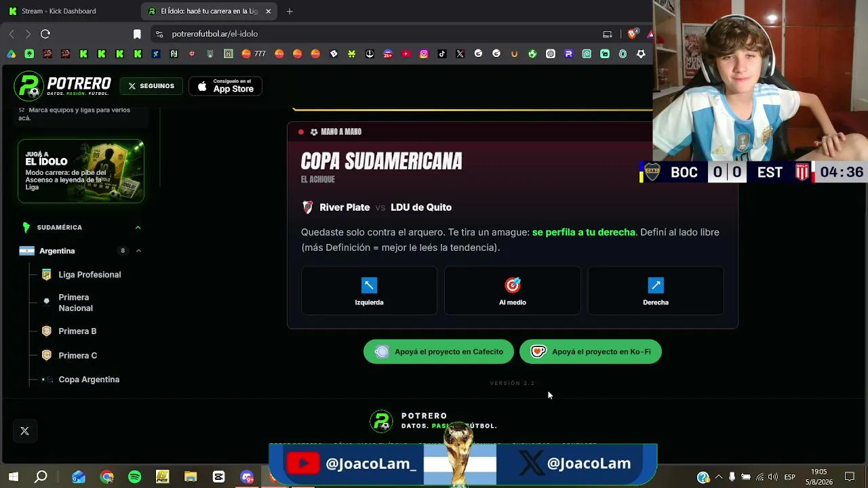
Task: Open the TikTok bookmark
Action: click(442, 54)
